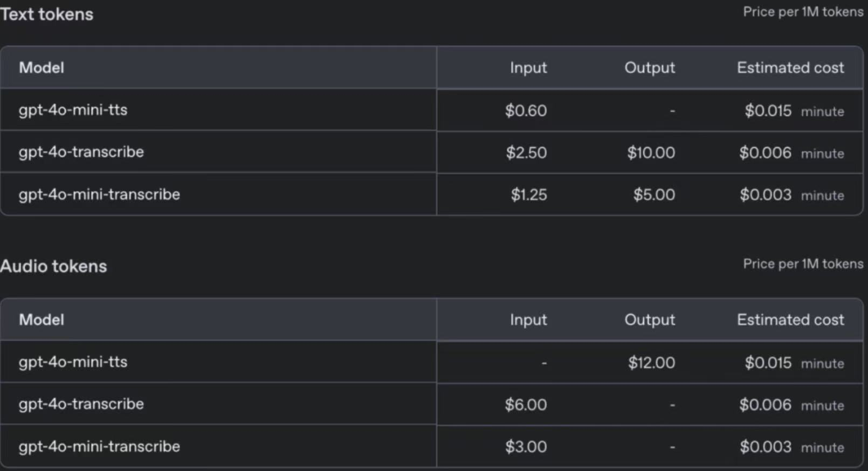Click the $0.60 text input price
This screenshot has height=471, width=868.
[x=526, y=110]
